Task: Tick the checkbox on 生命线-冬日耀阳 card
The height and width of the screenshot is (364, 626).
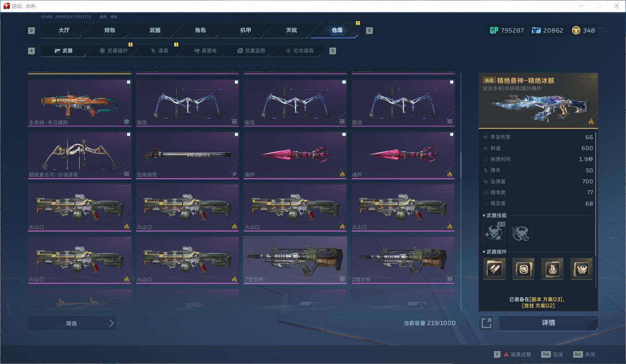Action: (129, 82)
